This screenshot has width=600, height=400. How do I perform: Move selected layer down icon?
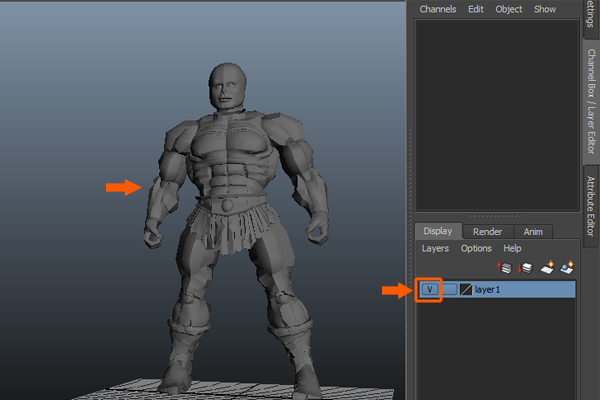click(525, 268)
